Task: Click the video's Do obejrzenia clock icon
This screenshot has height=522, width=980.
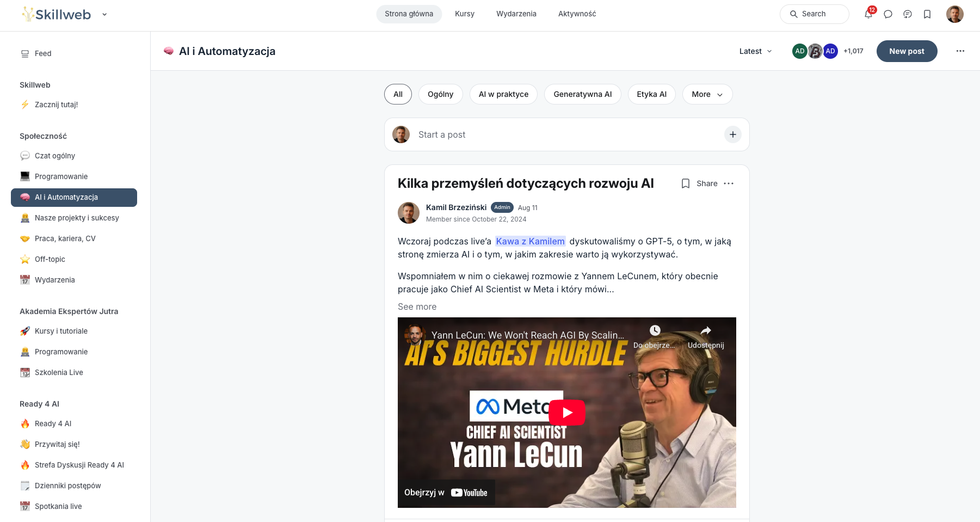Action: 655,330
